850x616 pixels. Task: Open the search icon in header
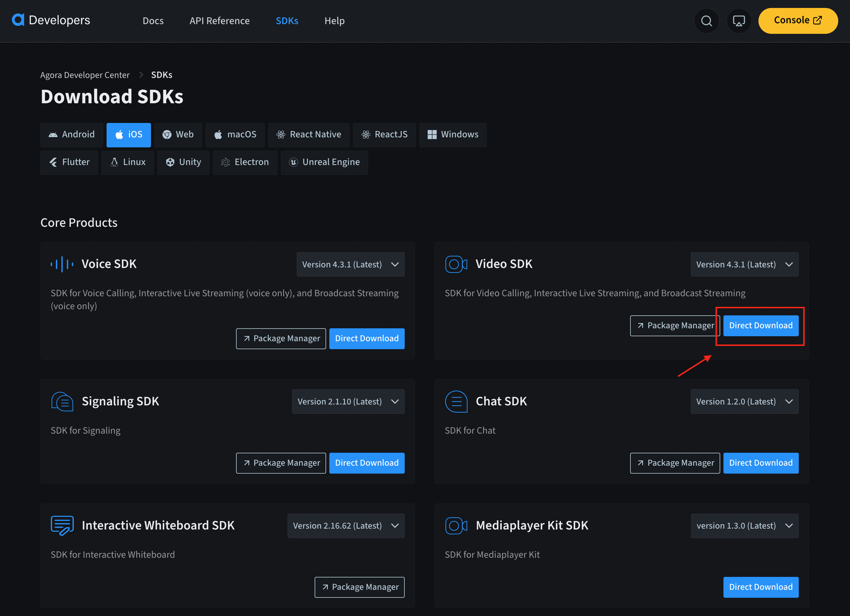point(706,21)
